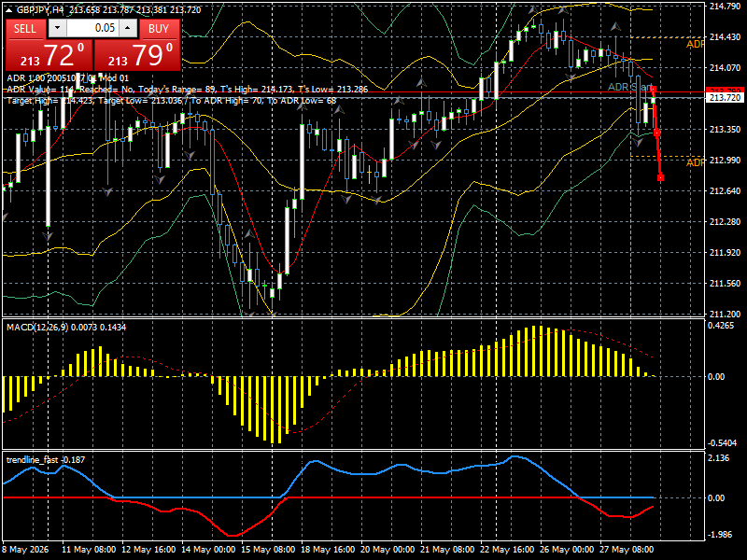
Task: Click the 0.05 volume input field
Action: point(92,29)
